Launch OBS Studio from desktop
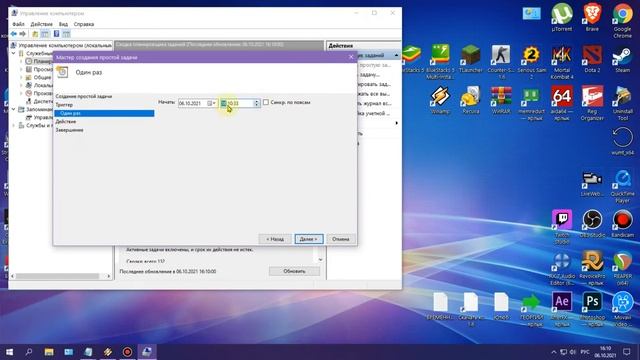The image size is (640, 360). coord(592,223)
